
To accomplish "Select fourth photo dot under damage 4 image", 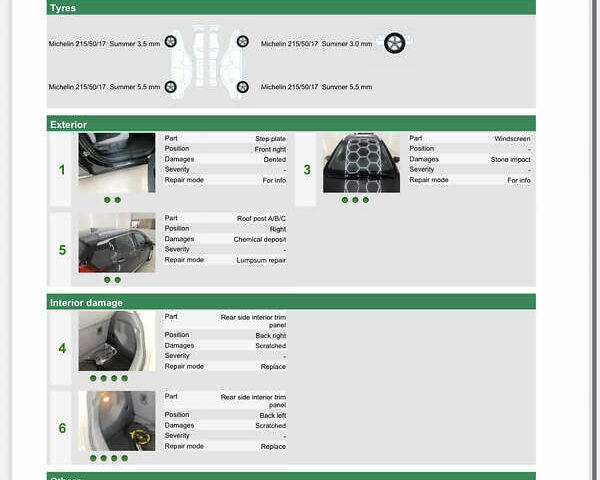I will [126, 378].
